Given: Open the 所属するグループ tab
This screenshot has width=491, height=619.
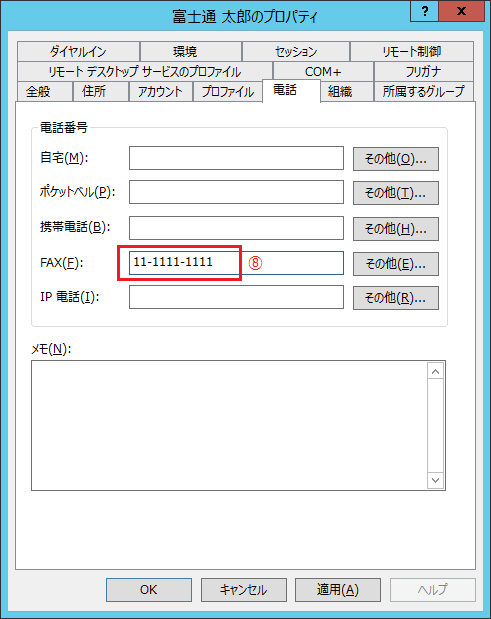Looking at the screenshot, I should pos(424,92).
